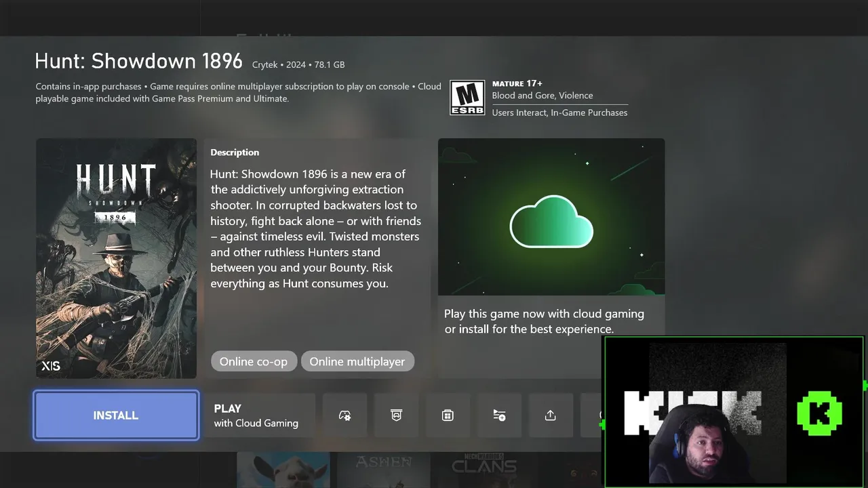
Task: Click 'MATURE 17+' rating text
Action: click(517, 83)
